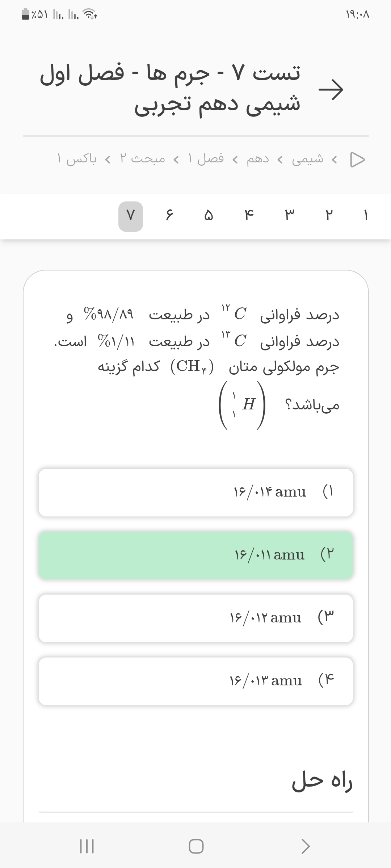
Task: Select highlighted option ۲ (۱۶/۰۱۱ amu)
Action: pos(195,555)
